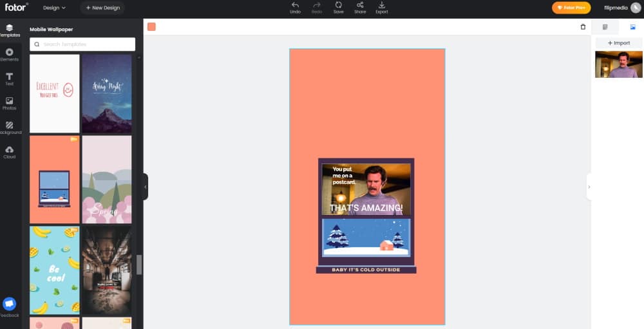
Task: Switch to the layers tab in right panel
Action: pyautogui.click(x=605, y=27)
